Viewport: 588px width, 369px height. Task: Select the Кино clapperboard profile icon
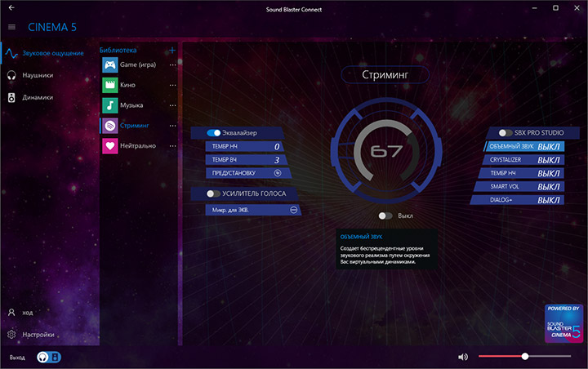110,85
